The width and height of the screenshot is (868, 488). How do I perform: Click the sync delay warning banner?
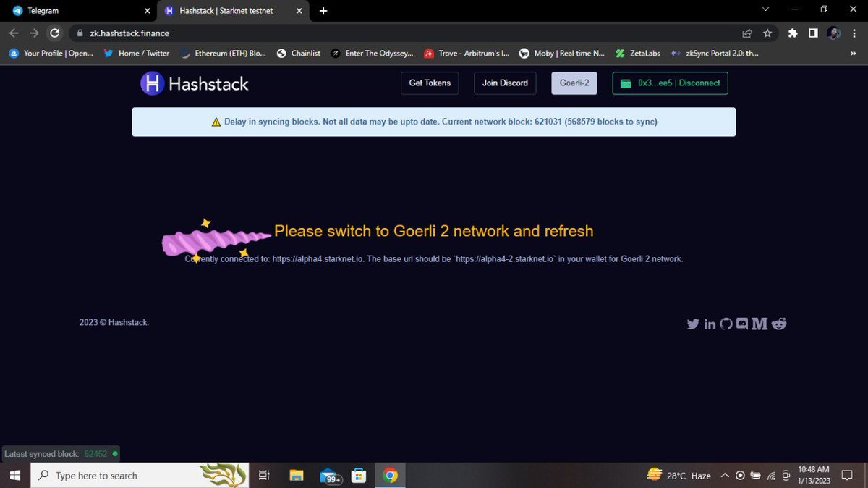click(x=434, y=122)
